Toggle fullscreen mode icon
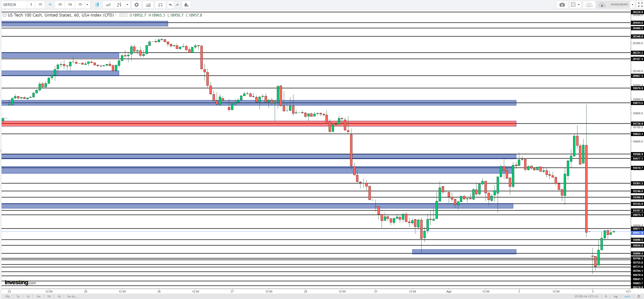Viewport: 644px width, 299px height. coord(640,5)
